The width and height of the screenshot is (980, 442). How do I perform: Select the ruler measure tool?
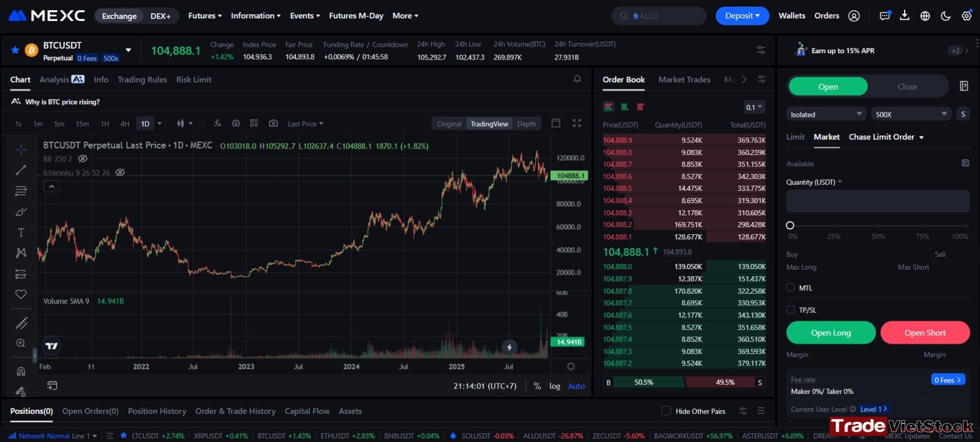pyautogui.click(x=21, y=323)
